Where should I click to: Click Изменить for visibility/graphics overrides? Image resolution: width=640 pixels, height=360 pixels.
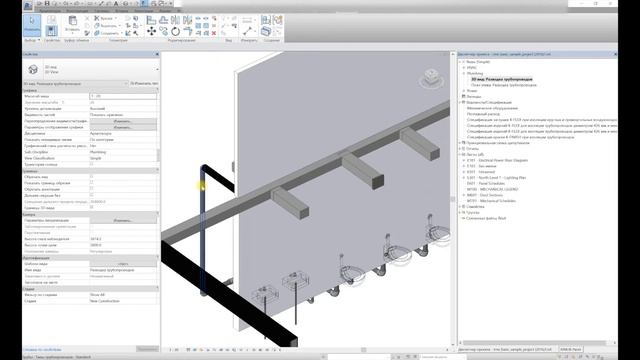pos(123,121)
